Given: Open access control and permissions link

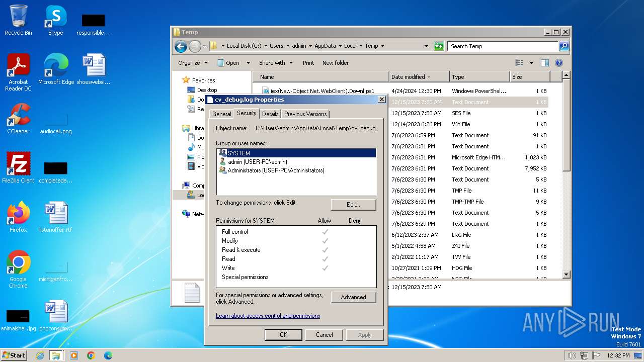Looking at the screenshot, I should [x=268, y=316].
